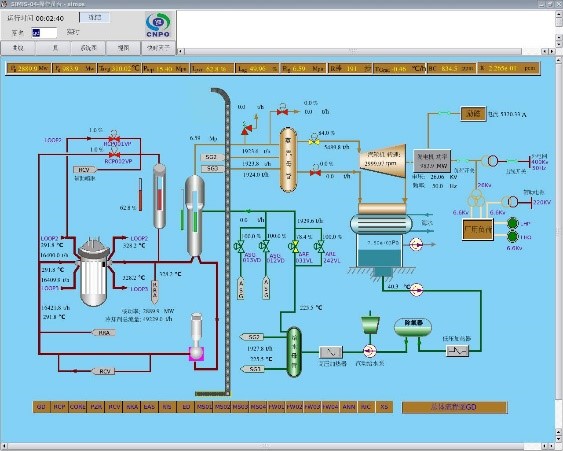Open the CORE screen tab
This screenshot has width=563, height=451.
[x=78, y=407]
